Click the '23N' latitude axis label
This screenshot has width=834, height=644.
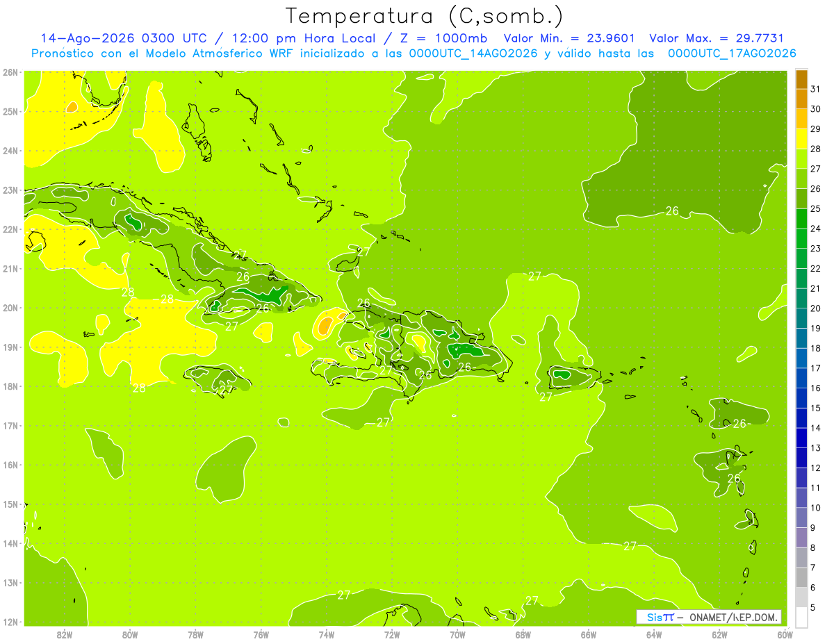10,190
